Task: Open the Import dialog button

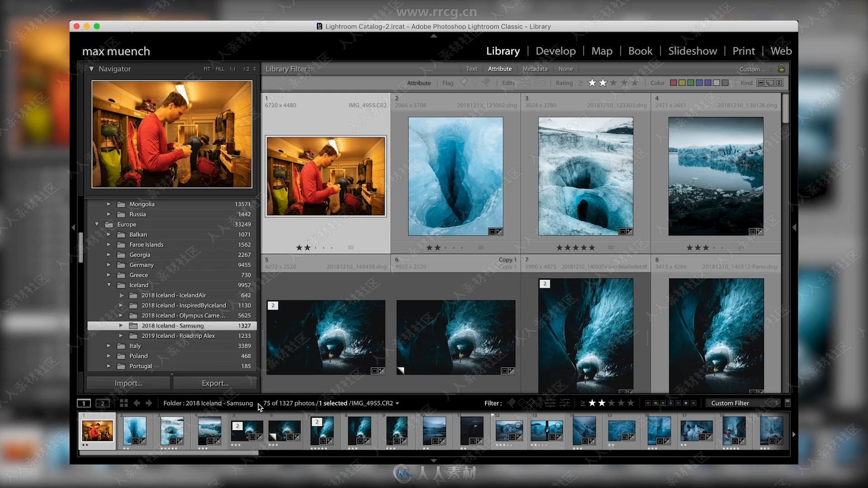Action: click(x=128, y=383)
